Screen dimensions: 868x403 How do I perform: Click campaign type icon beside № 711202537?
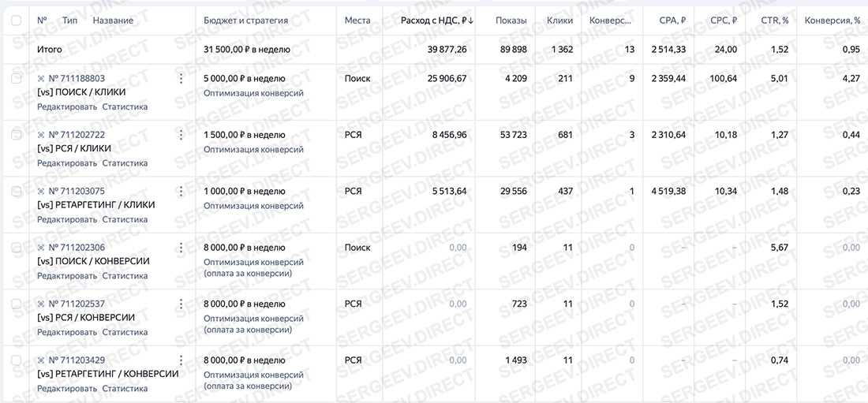(41, 304)
